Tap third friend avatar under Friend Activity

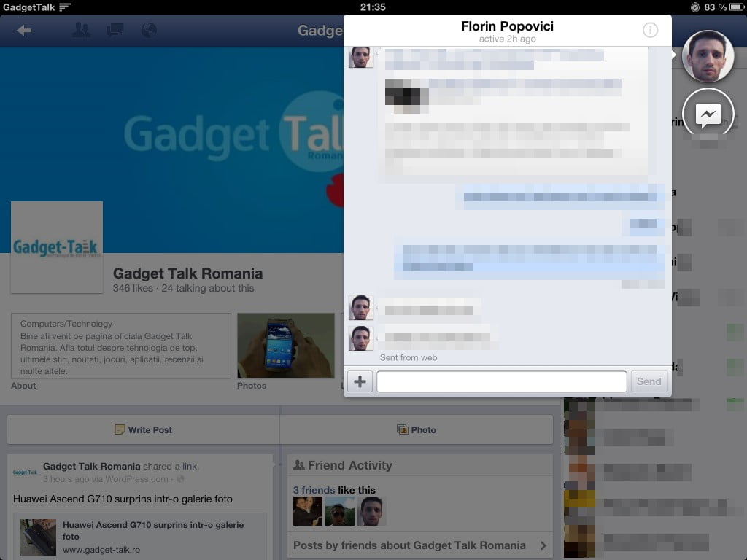371,511
